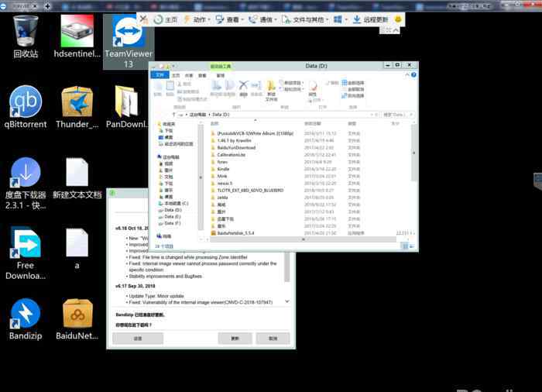Open the Recycle Bin desktop icon

[26, 36]
